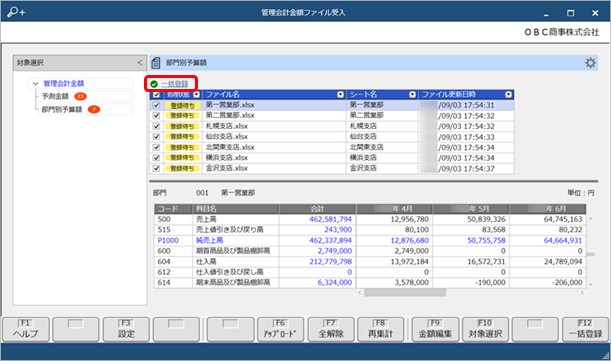The height and width of the screenshot is (361, 611).
Task: Click the 462,581,794 total for 売上高
Action: pos(317,219)
